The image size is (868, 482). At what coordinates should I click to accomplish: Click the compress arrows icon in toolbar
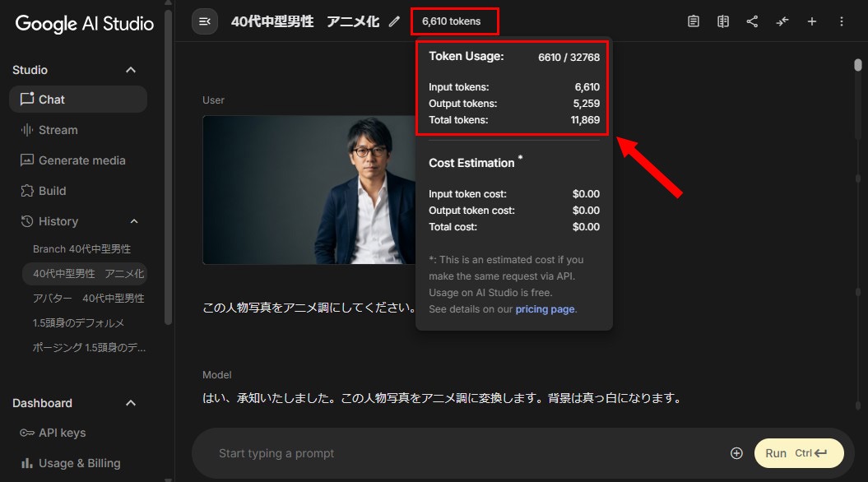click(x=782, y=21)
